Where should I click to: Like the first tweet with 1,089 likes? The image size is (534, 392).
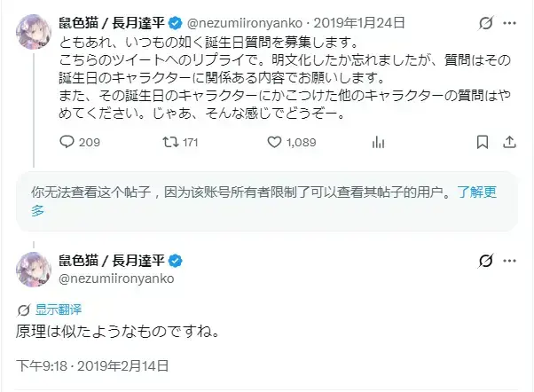tap(292, 142)
